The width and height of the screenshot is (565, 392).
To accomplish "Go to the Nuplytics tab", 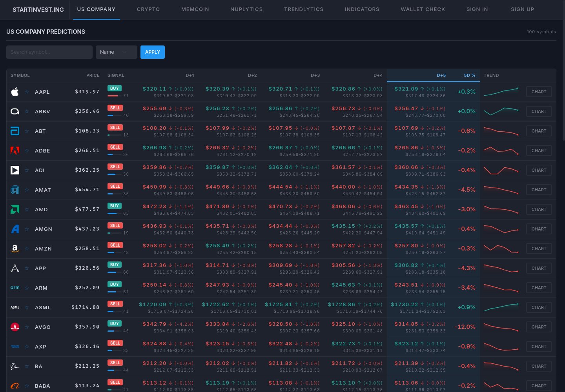I will coord(246,9).
